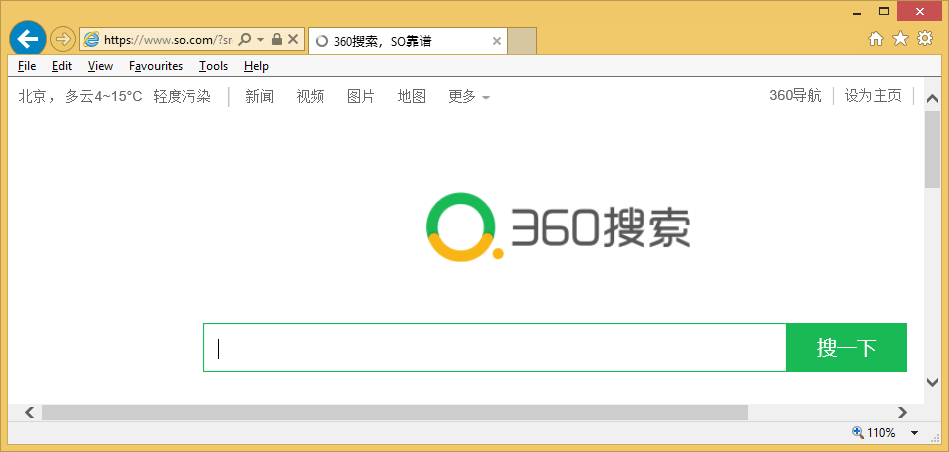
Task: Click the 北京 weather text link
Action: point(80,96)
